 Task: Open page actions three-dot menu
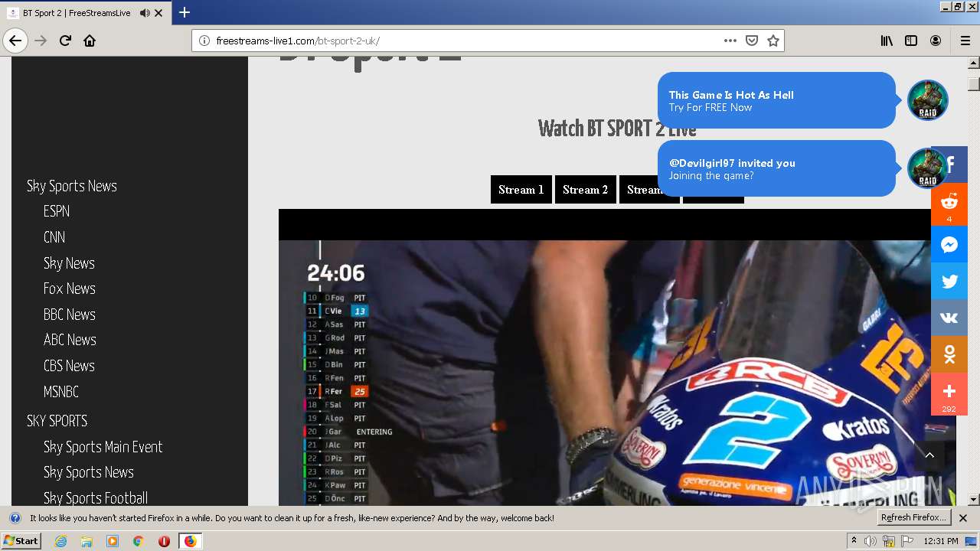[730, 41]
